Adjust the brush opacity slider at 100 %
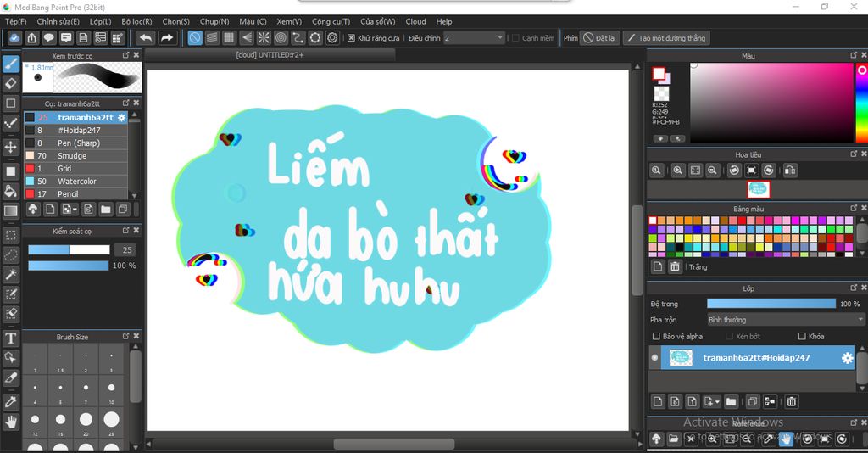This screenshot has height=453, width=868. 69,266
